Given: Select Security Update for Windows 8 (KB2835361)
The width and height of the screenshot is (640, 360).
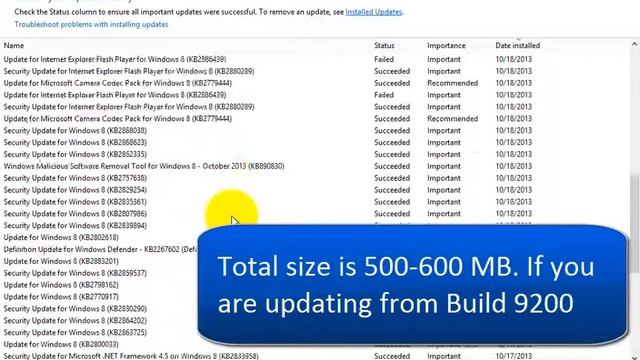Looking at the screenshot, I should click(75, 201).
